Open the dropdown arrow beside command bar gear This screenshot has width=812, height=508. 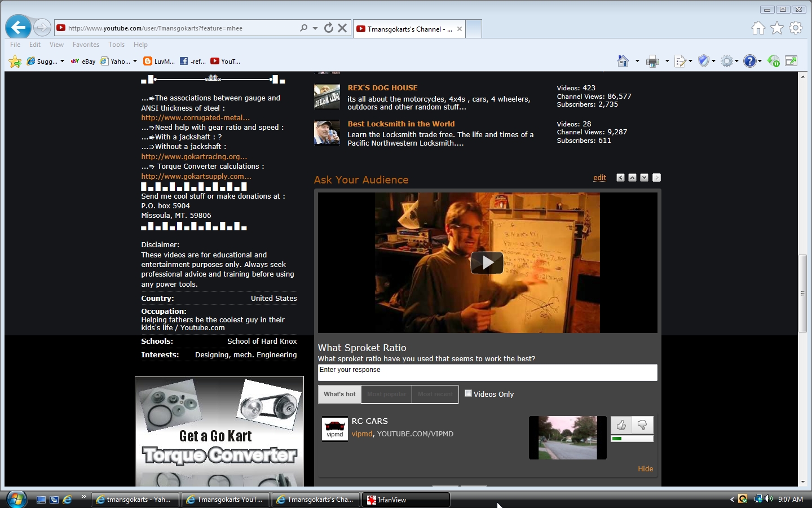pyautogui.click(x=736, y=61)
